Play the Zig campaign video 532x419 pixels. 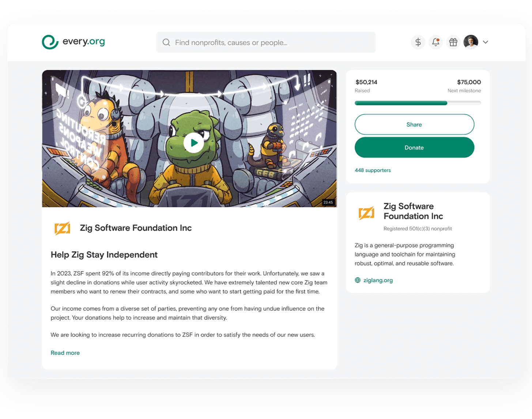pos(194,143)
